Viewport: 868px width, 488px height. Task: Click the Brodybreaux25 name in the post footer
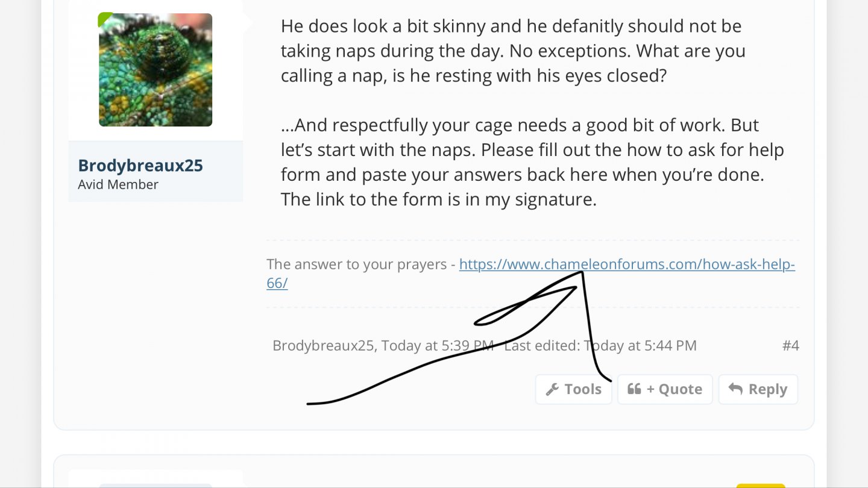(x=324, y=345)
